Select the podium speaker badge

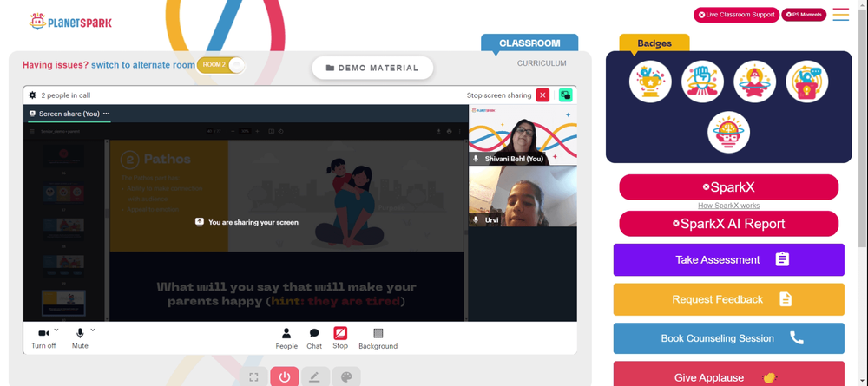click(x=807, y=82)
